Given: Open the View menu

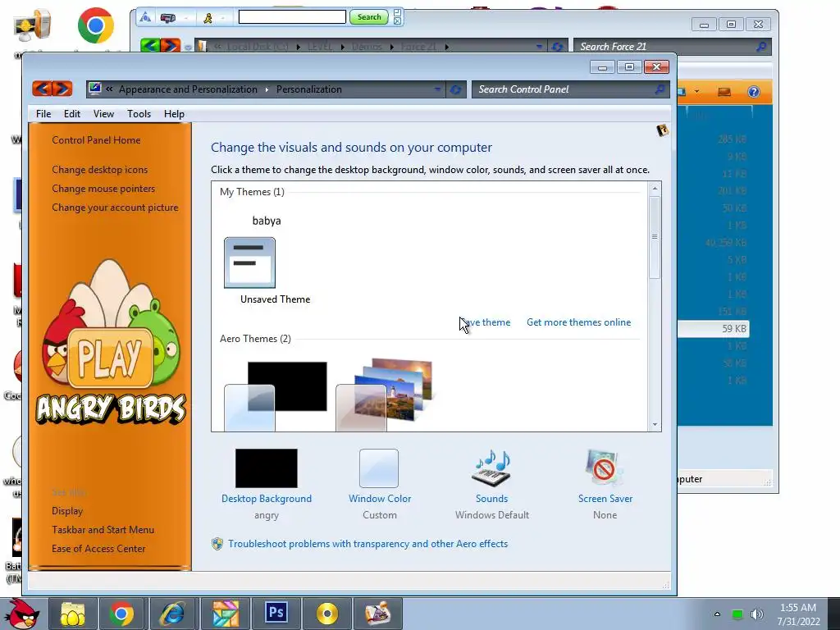Looking at the screenshot, I should (x=103, y=113).
